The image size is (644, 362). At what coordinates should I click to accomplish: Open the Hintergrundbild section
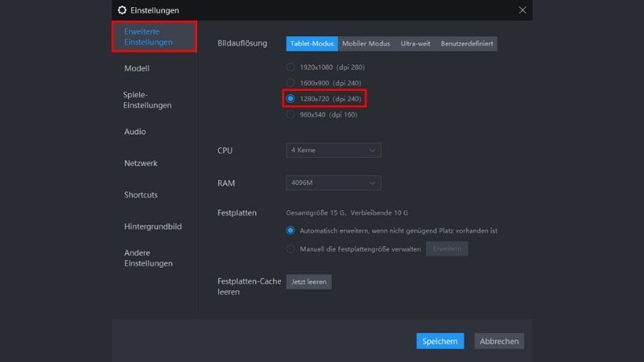tap(153, 226)
